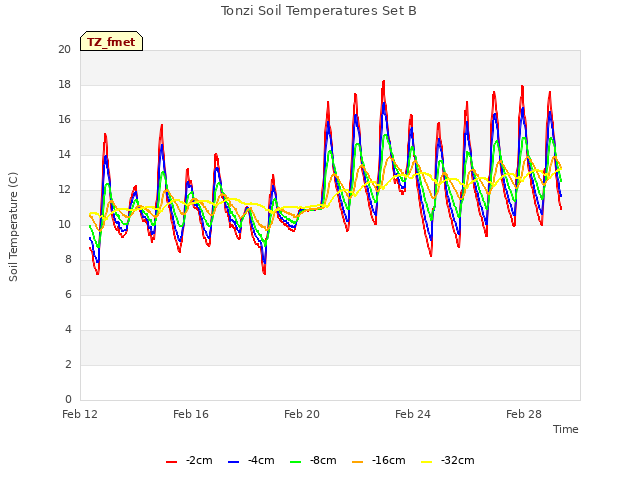Click the orange -16cm legend swatch
This screenshot has width=640, height=480.
[x=358, y=462]
